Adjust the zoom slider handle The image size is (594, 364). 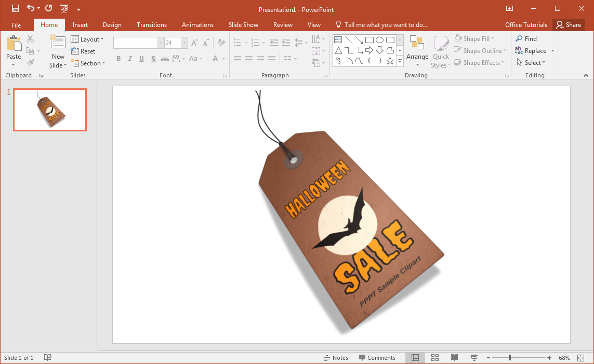tap(510, 358)
